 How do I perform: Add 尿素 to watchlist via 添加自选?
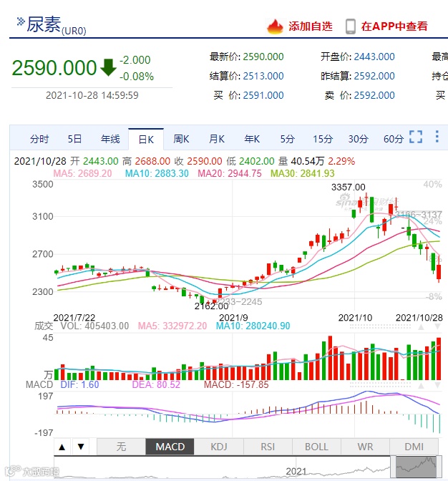pyautogui.click(x=311, y=26)
